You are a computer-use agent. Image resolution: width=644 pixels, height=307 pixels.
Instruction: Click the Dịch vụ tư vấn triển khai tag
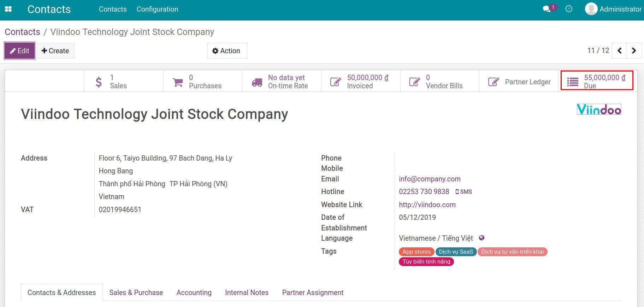click(512, 252)
